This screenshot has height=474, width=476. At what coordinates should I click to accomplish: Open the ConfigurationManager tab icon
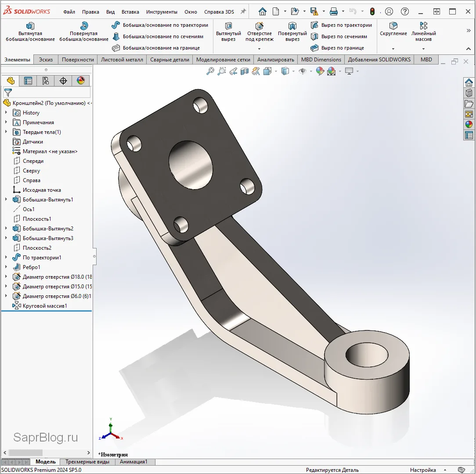pos(45,81)
